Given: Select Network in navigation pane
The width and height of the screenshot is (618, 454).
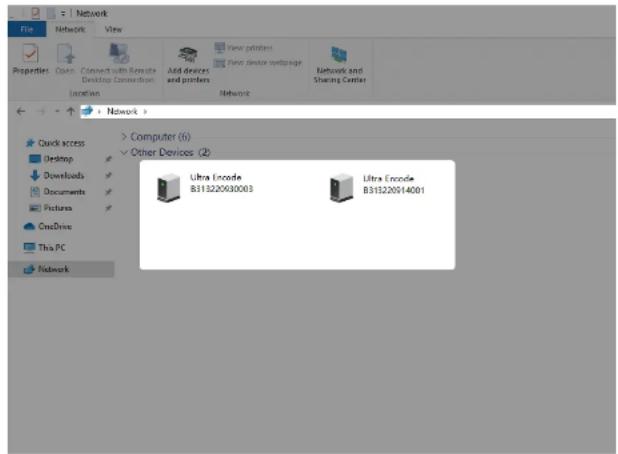Looking at the screenshot, I should click(x=61, y=269).
